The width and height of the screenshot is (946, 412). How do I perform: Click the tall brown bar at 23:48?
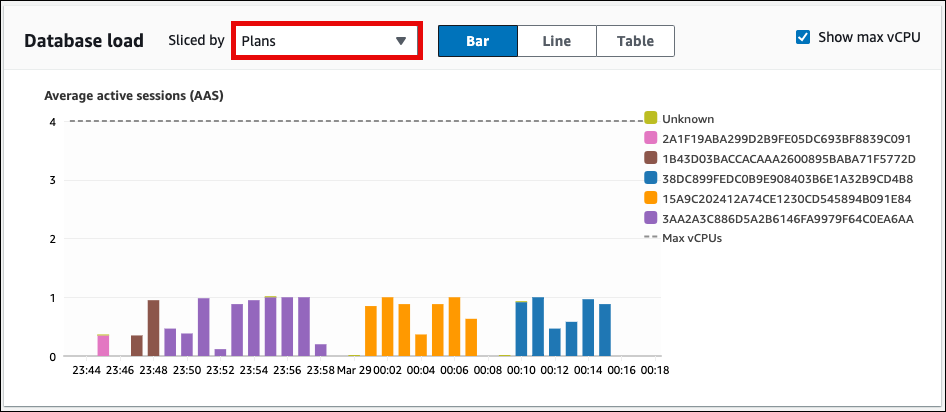click(x=154, y=328)
